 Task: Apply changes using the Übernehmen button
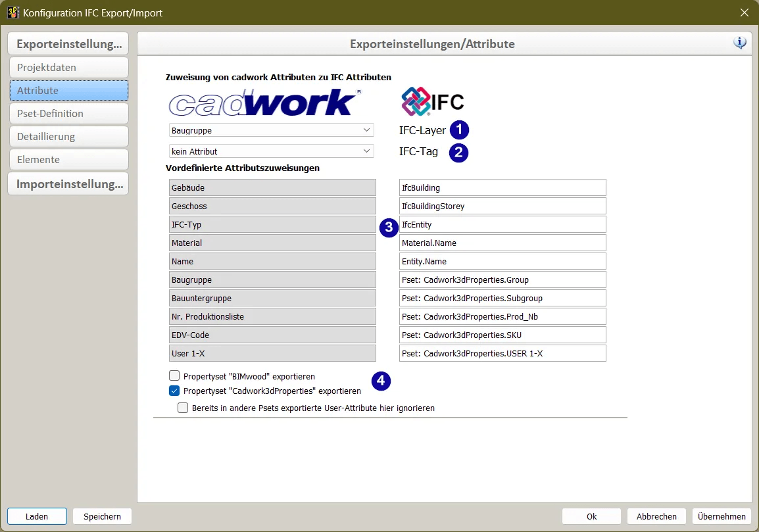point(722,516)
